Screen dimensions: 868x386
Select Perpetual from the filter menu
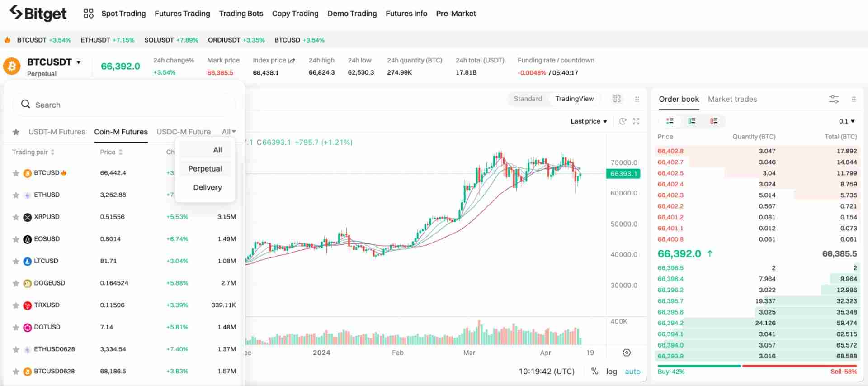pos(205,169)
